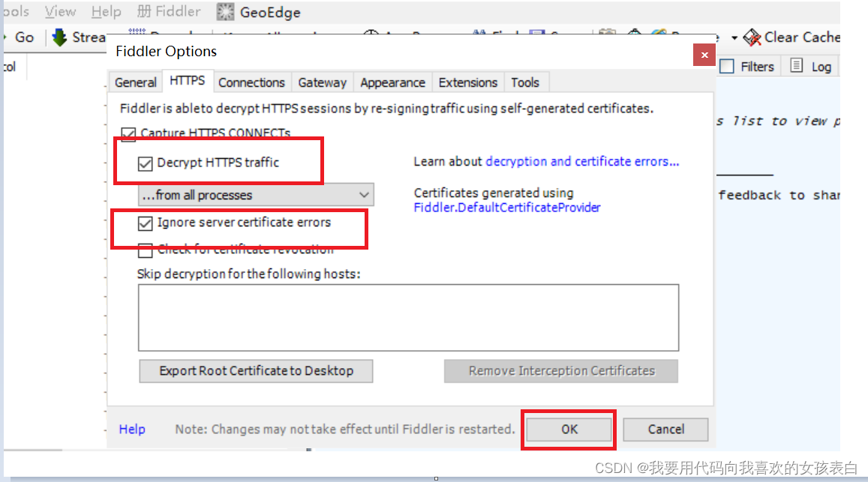Click the Clear Cache toolbar icon

click(x=752, y=37)
